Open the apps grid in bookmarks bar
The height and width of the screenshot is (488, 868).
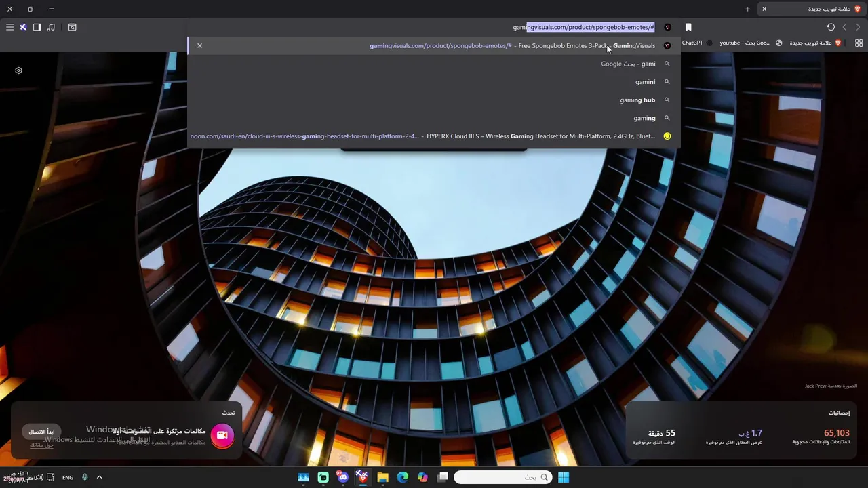(x=859, y=43)
